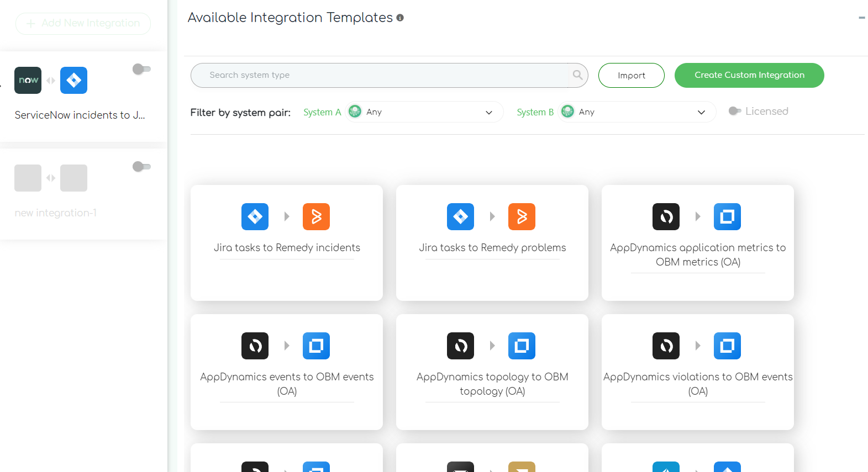Screen dimensions: 868x472
Task: Click AppDynamics icon on events to OBM card
Action: click(x=255, y=346)
